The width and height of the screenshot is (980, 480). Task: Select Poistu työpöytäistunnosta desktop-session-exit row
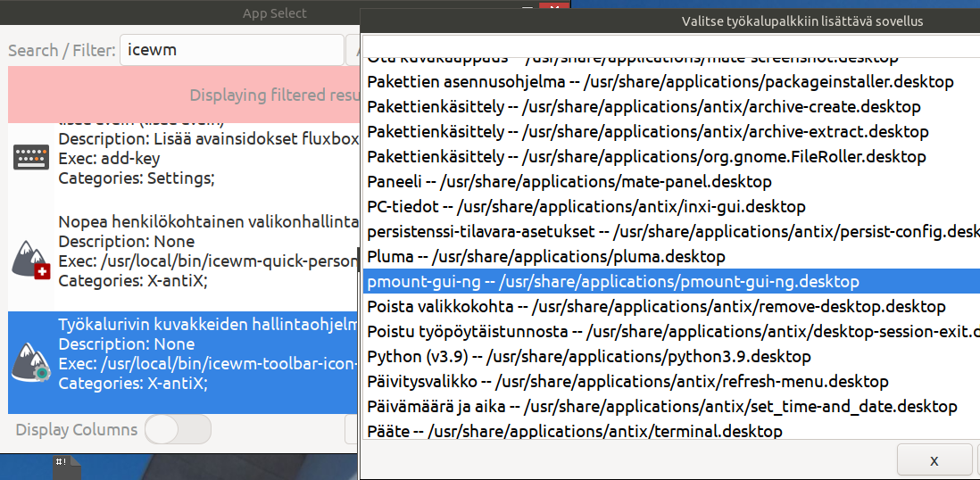click(671, 332)
